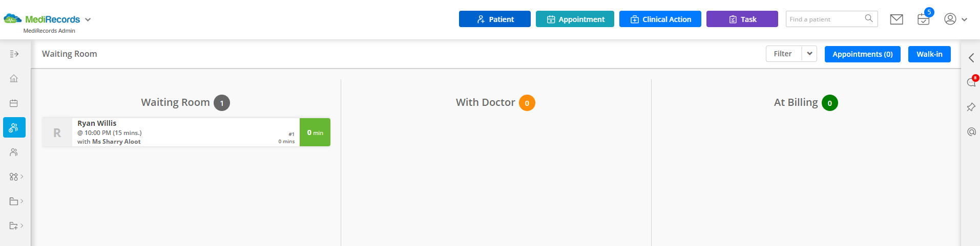The image size is (980, 246).
Task: Expand the apps grid sidebar item
Action: pos(16,176)
